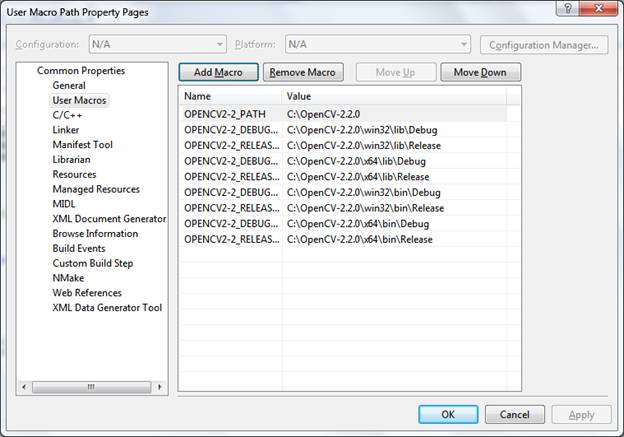Select value C:\OpenCV-2.2.0\x64\bin\Release
Image resolution: width=624 pixels, height=437 pixels.
(359, 239)
